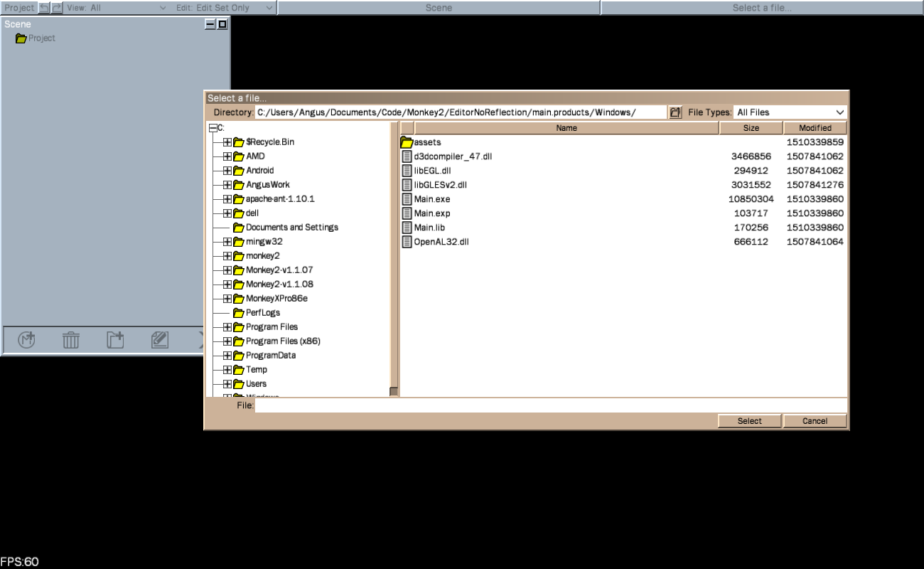Click the File name input field

tap(550, 405)
